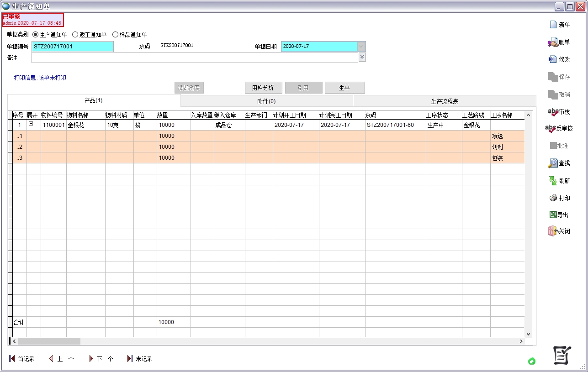The image size is (588, 372).
Task: Collapse row 1 in the product table
Action: pos(31,124)
